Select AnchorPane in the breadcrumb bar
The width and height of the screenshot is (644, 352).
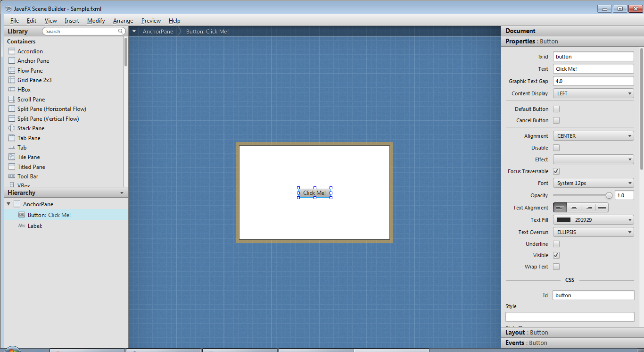[x=158, y=32]
